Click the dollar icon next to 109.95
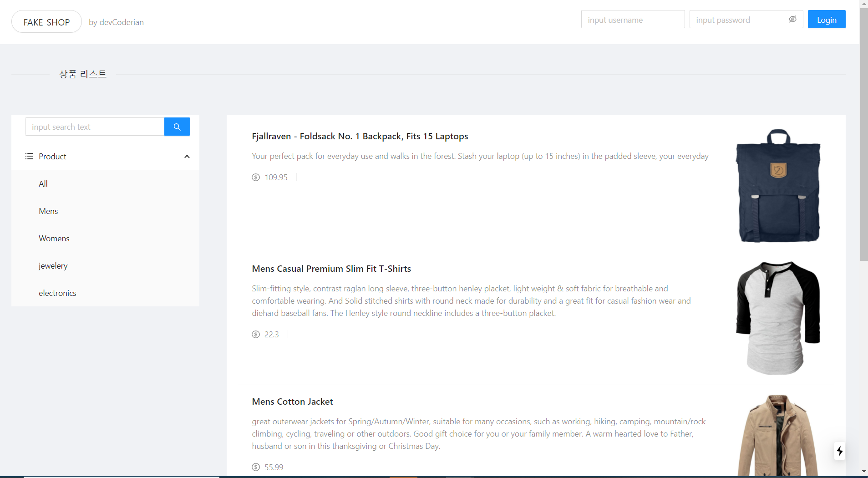 (x=256, y=178)
